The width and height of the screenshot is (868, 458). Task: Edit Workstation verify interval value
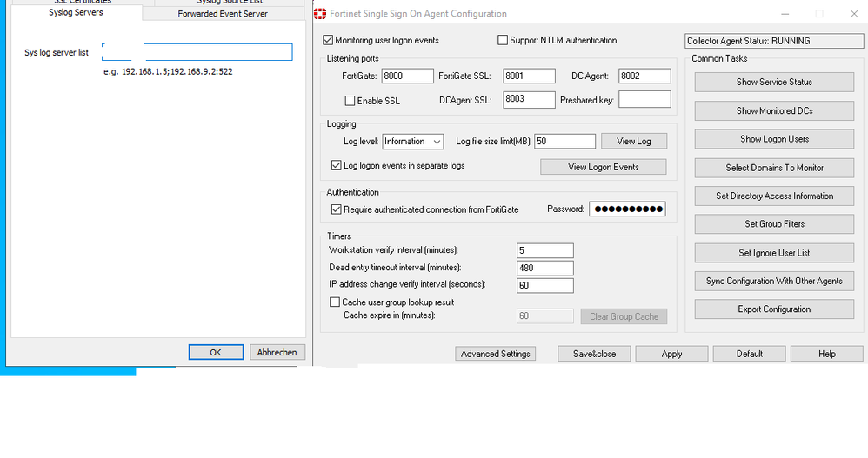(x=545, y=250)
